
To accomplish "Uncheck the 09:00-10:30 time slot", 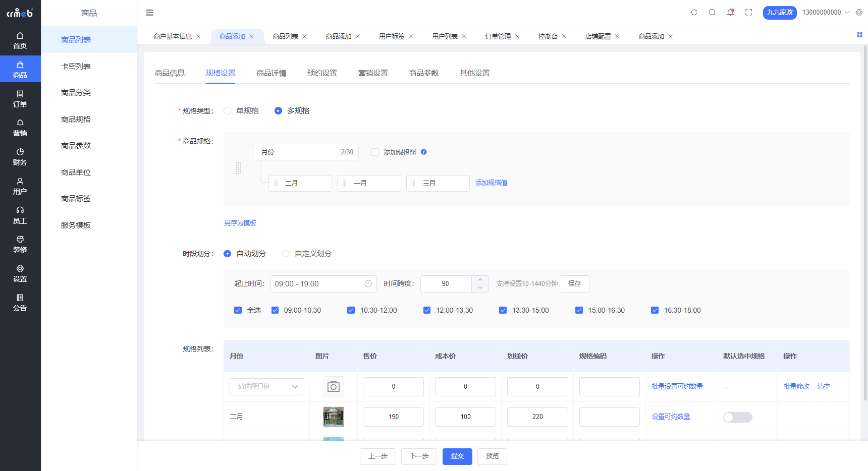I will point(275,310).
